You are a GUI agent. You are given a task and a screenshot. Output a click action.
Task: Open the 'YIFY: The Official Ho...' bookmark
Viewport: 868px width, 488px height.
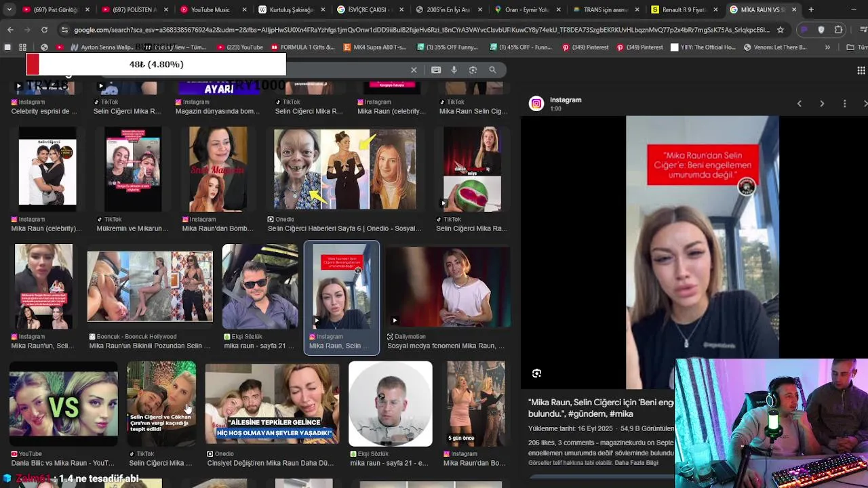tap(703, 47)
